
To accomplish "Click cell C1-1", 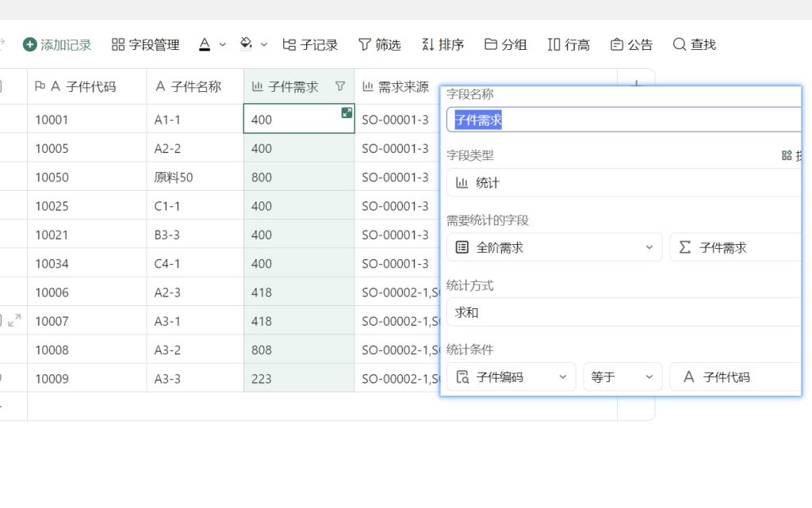I will pos(195,206).
